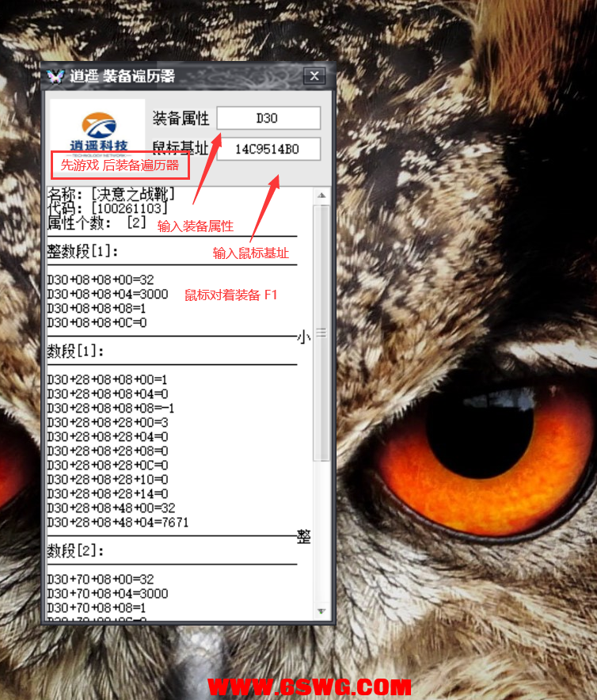The image size is (597, 700).
Task: Select line D30+70+08+00=32
Action: coord(101,580)
